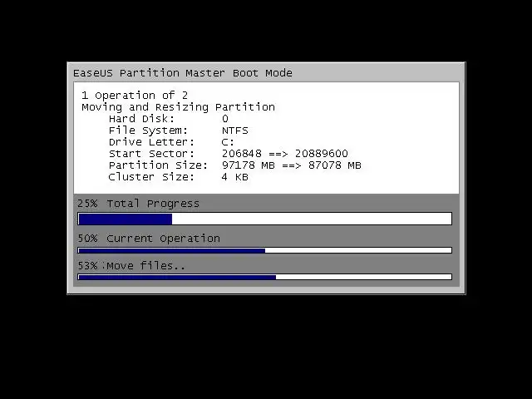Click the Current Operation progress bar

point(264,250)
